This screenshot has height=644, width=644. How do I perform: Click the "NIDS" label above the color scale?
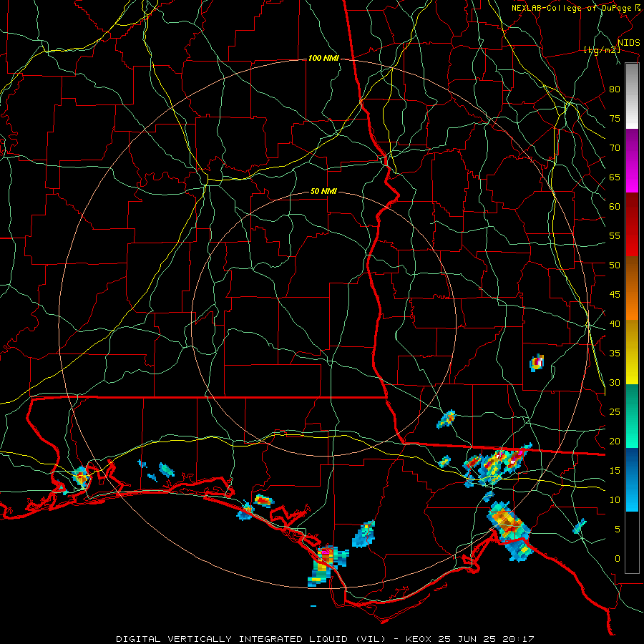(x=629, y=43)
